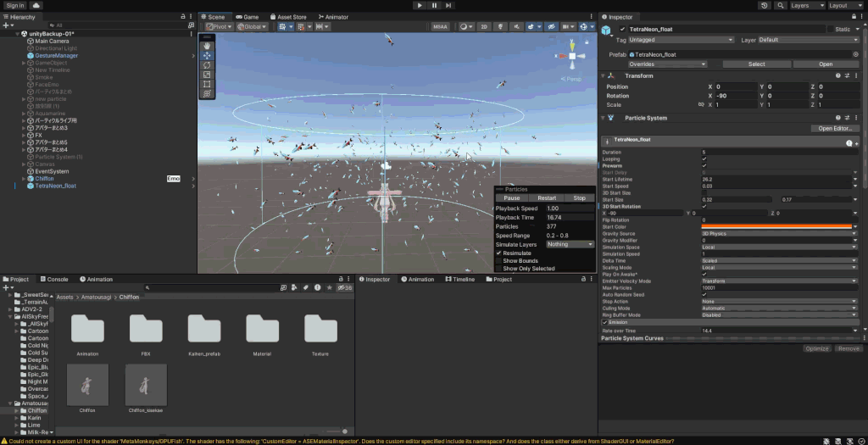Open Undo History from top-right toolbar
The image size is (868, 445).
[765, 5]
